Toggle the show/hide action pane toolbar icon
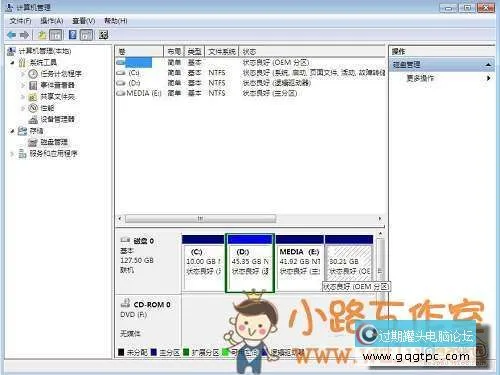 tap(86, 35)
